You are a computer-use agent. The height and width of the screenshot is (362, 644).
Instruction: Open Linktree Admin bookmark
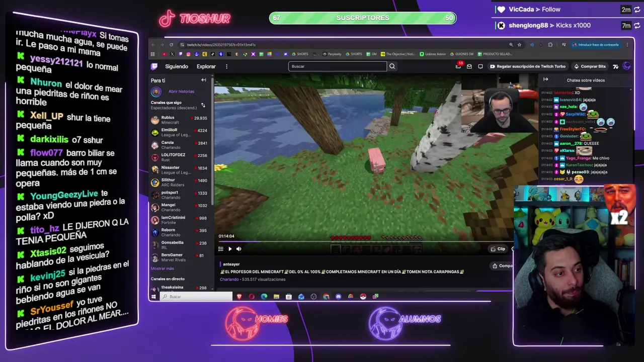coord(433,54)
